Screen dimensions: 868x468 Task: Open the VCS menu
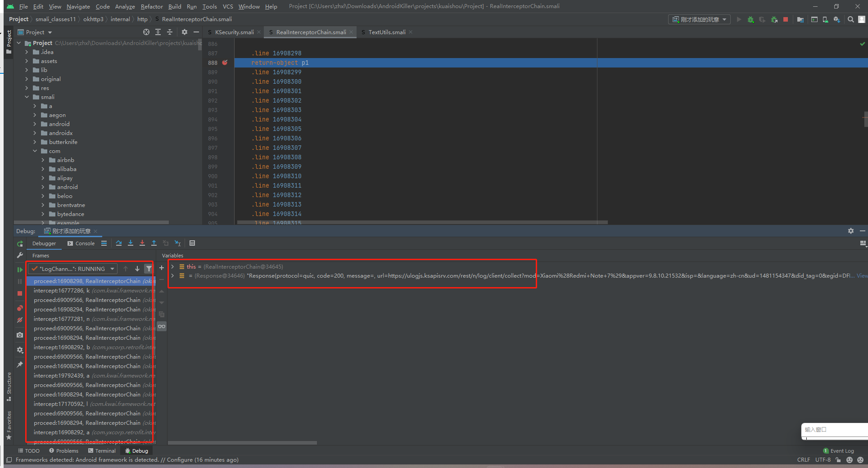(x=228, y=6)
